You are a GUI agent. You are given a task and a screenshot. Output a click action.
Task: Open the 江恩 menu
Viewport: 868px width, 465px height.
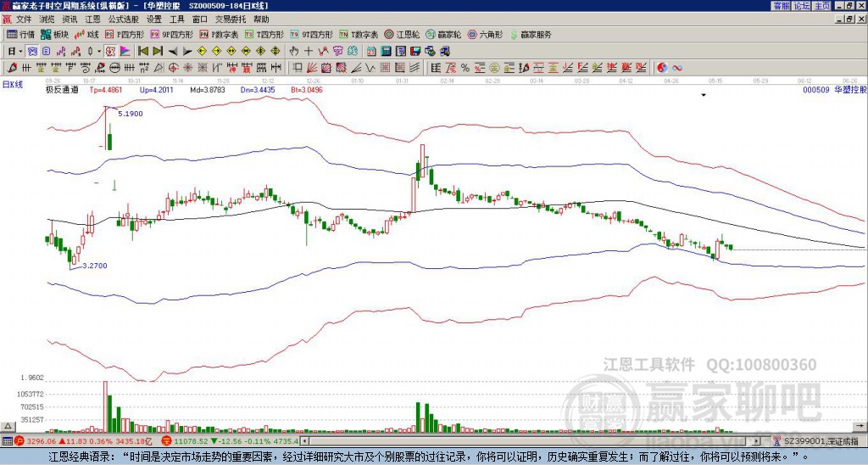93,20
